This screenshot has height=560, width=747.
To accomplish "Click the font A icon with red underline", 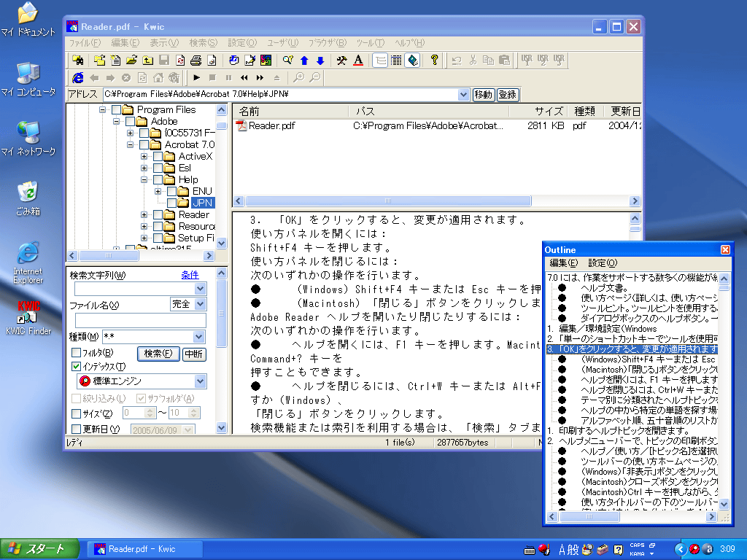I will [358, 60].
